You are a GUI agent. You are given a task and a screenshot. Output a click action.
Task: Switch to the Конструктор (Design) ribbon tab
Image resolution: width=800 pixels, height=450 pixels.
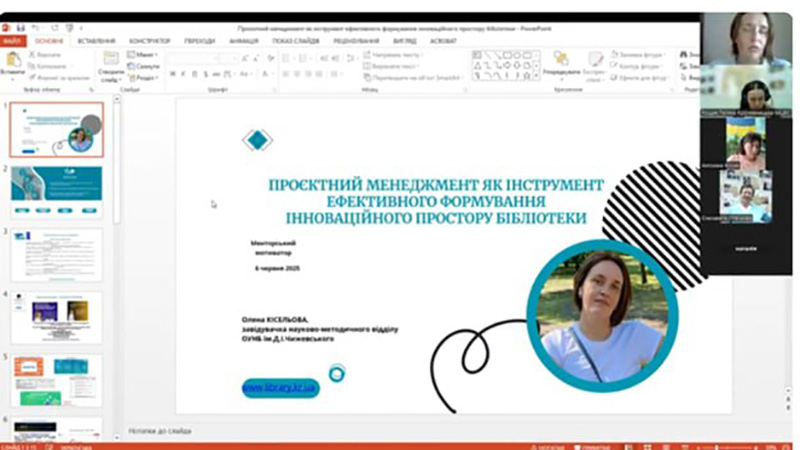149,41
